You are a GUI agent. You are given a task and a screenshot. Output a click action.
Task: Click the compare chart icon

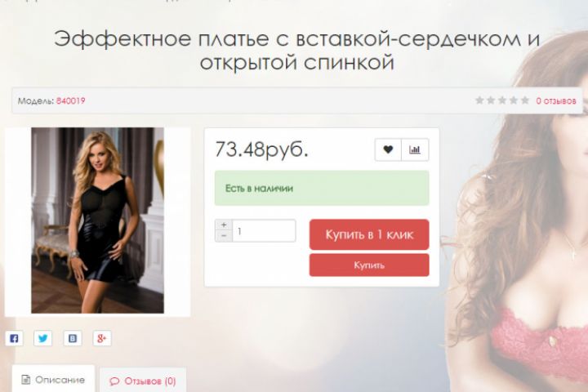(x=415, y=149)
